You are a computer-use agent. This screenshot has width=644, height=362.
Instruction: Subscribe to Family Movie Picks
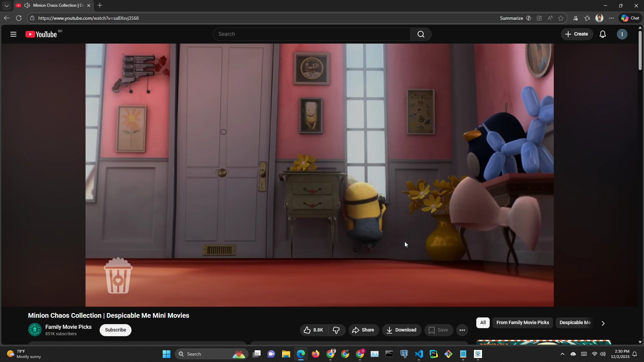point(115,330)
